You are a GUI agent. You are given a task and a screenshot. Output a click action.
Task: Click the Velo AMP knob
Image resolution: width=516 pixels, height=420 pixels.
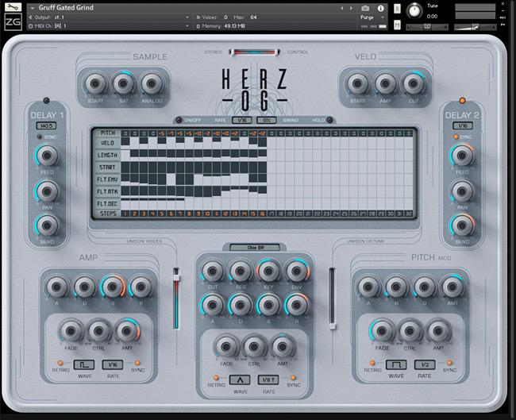(x=385, y=84)
